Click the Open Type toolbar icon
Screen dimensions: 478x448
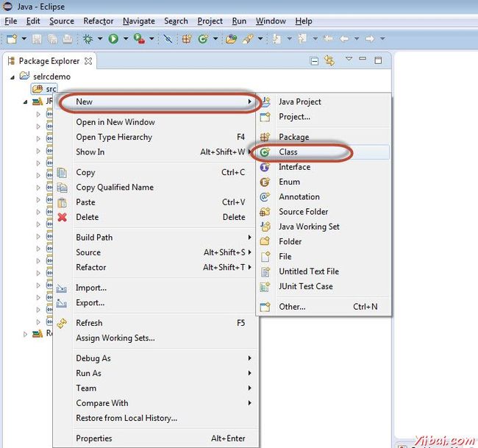coord(232,39)
